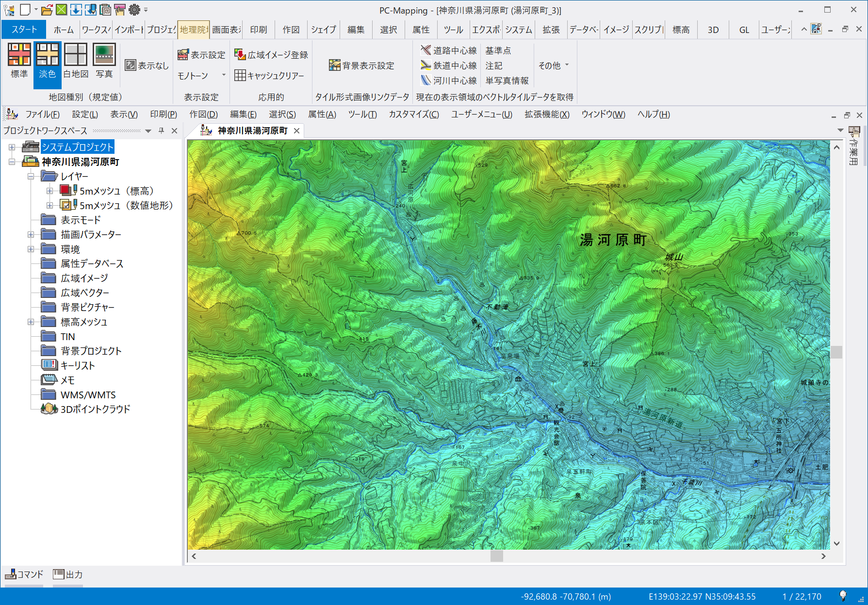Switch to the 3D ribbon tab
The height and width of the screenshot is (605, 868).
713,30
